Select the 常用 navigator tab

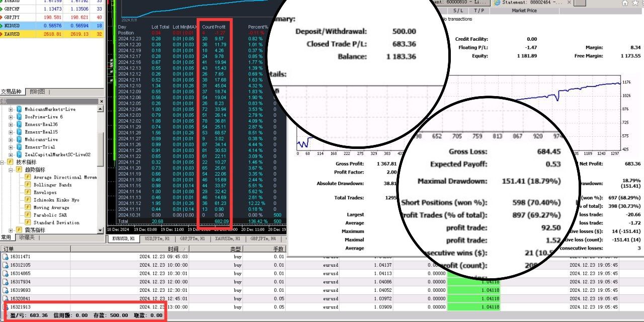point(7,237)
